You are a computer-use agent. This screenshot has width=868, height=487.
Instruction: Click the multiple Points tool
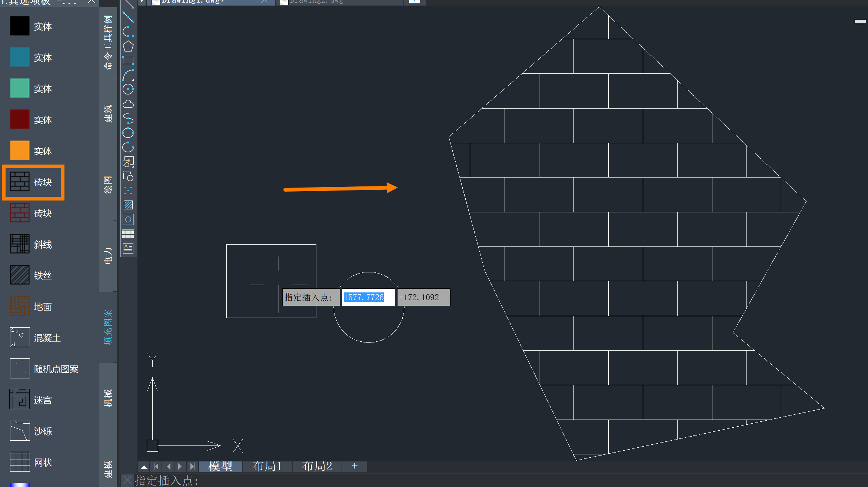tap(128, 191)
